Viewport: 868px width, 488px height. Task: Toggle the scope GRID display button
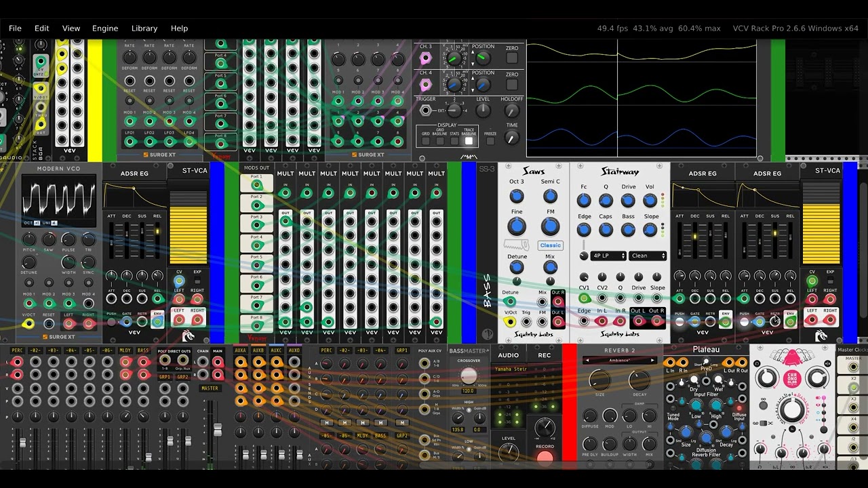pyautogui.click(x=426, y=141)
